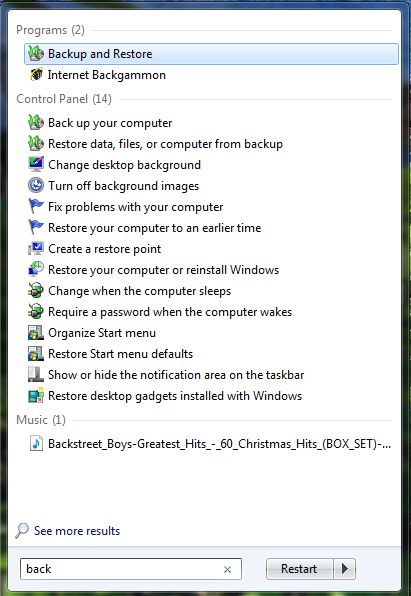Clear the search box with the X
The width and height of the screenshot is (411, 596).
click(x=227, y=569)
